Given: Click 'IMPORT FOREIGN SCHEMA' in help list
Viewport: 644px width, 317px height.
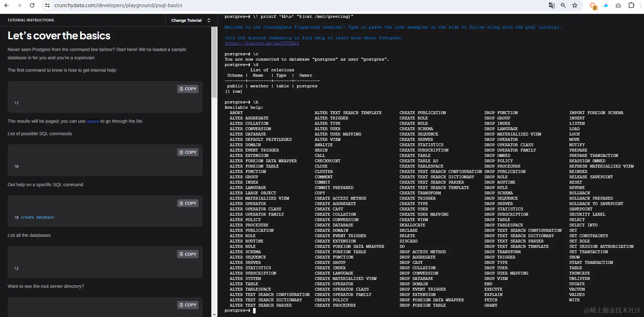Looking at the screenshot, I should [x=596, y=113].
